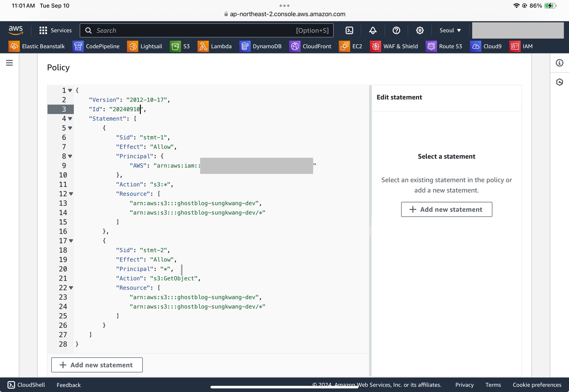Open the Terms link

(493, 385)
